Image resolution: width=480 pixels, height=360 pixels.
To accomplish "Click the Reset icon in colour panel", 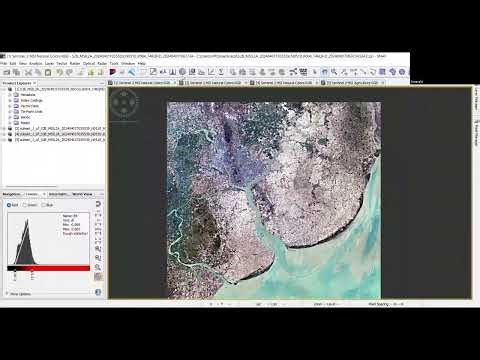I will click(x=98, y=204).
